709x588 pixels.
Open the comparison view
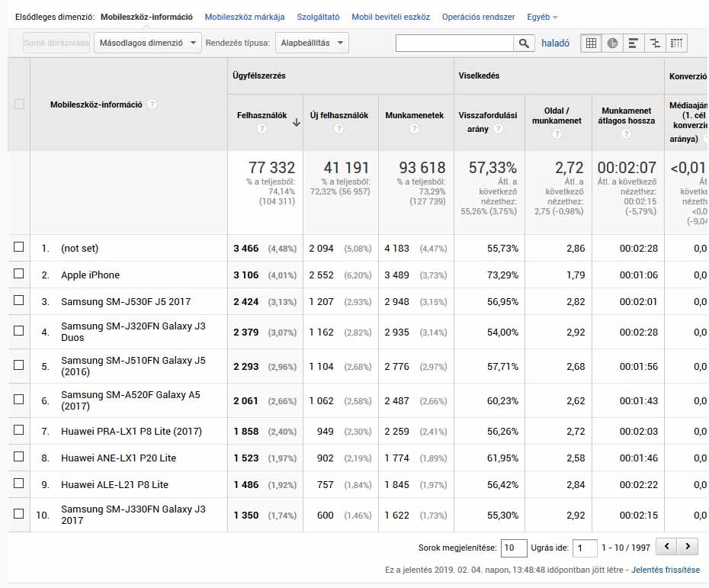(x=655, y=43)
